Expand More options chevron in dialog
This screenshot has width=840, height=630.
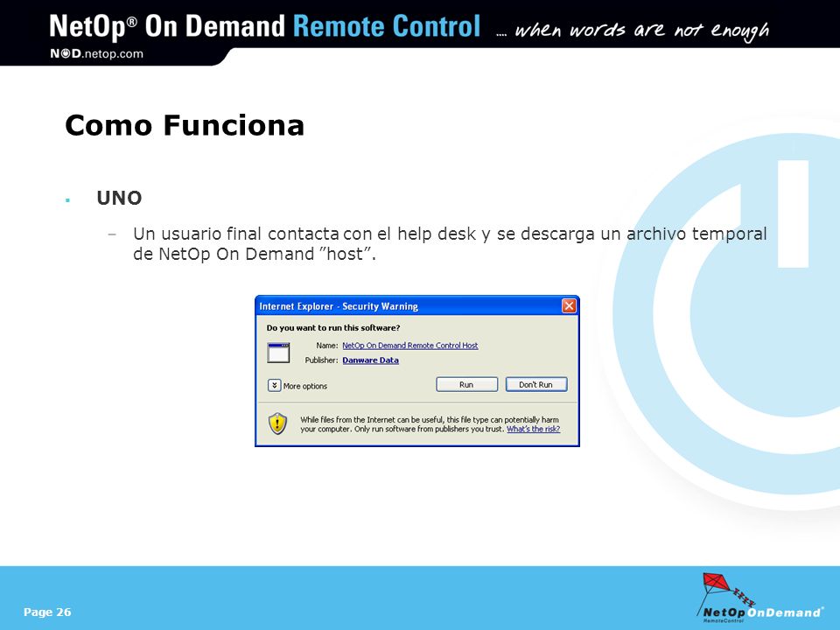(x=274, y=385)
